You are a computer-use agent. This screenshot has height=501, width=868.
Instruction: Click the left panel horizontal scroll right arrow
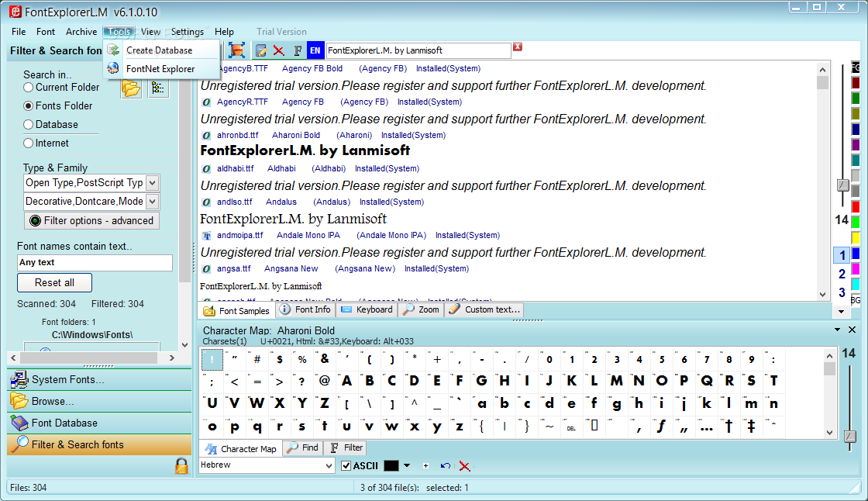(171, 358)
